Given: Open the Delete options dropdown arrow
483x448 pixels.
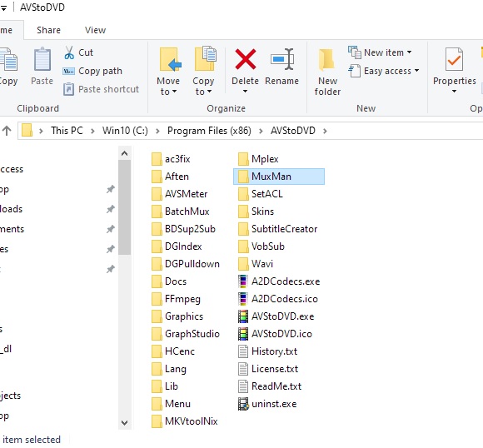Looking at the screenshot, I should 245,92.
